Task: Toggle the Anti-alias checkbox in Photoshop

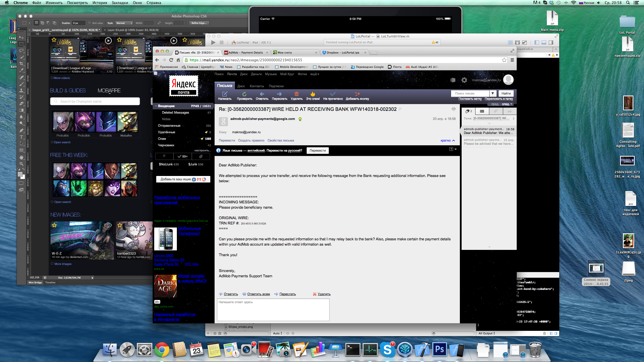Action: click(x=89, y=23)
